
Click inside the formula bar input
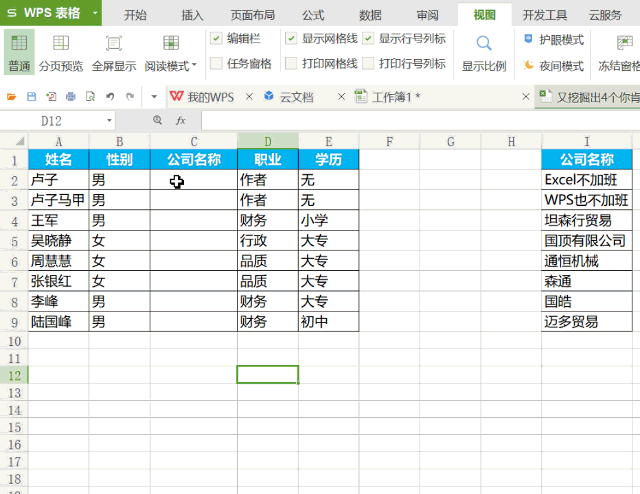(x=420, y=120)
